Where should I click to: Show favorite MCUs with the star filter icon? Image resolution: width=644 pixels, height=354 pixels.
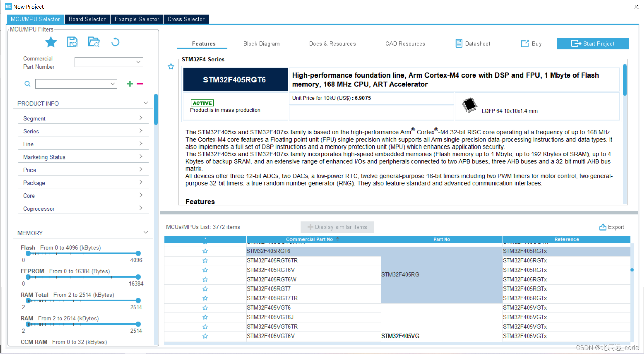pyautogui.click(x=51, y=42)
